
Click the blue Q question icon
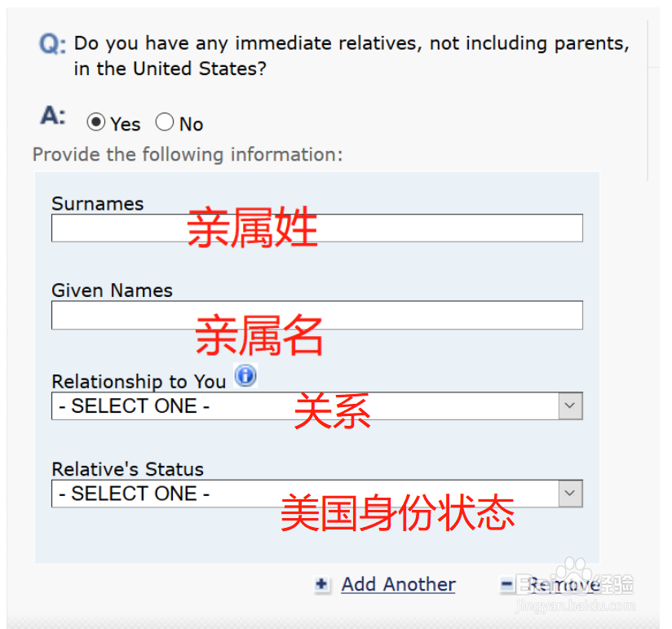point(50,43)
